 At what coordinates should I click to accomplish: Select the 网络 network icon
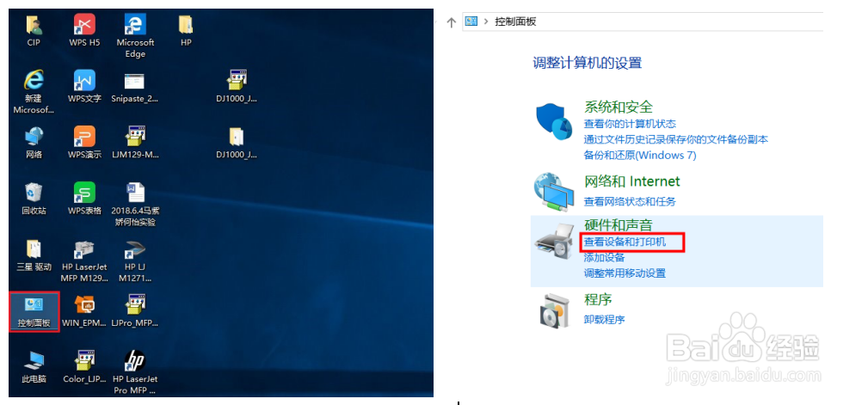click(34, 143)
